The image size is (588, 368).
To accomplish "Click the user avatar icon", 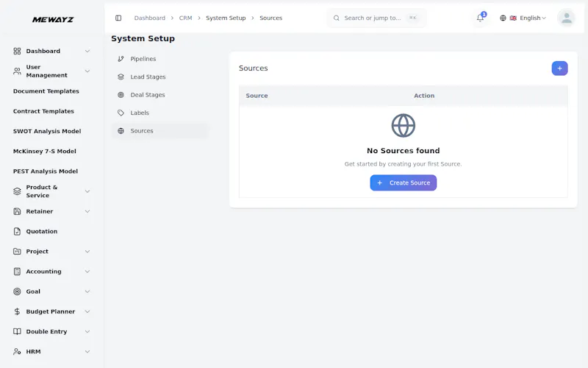I will point(566,18).
